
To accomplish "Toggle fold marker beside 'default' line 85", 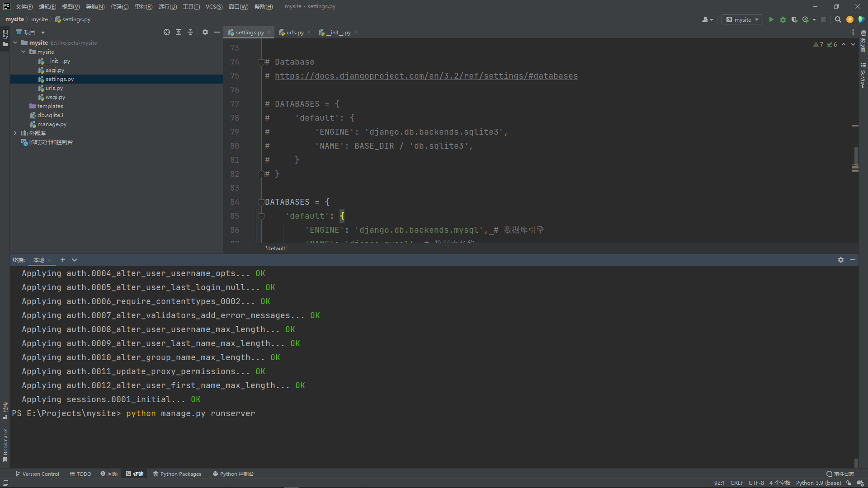I will pos(261,216).
